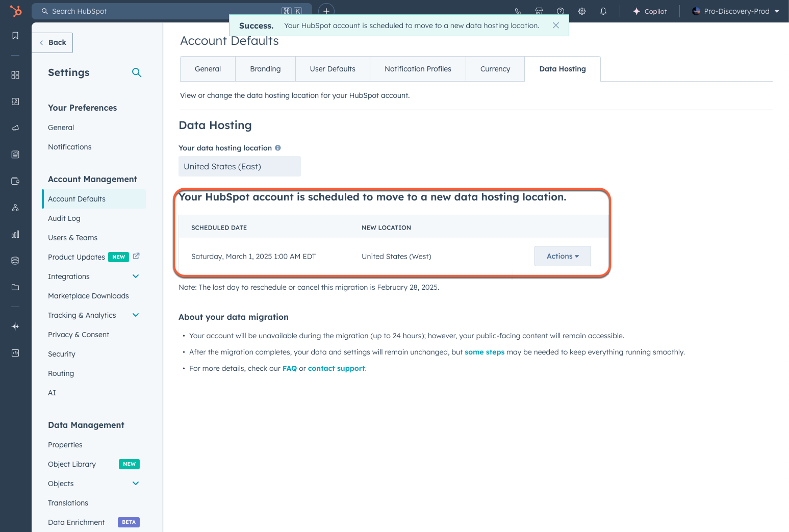Click the info icon beside data hosting location
This screenshot has height=532, width=789.
tap(278, 148)
